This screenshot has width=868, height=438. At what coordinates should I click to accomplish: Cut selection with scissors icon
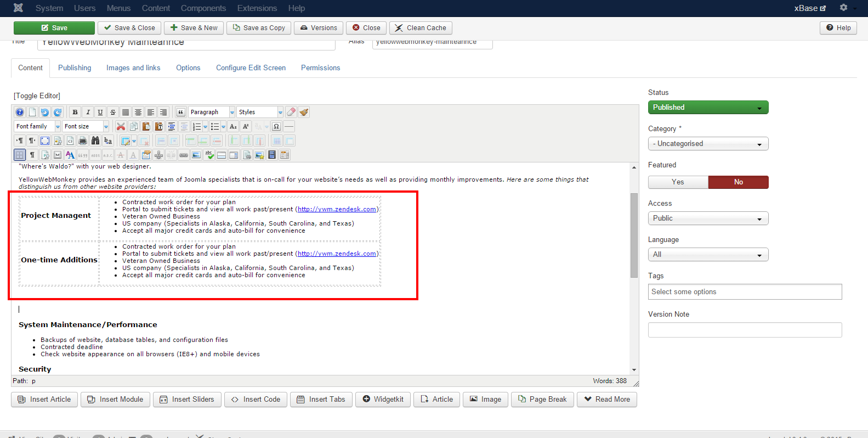tap(121, 126)
